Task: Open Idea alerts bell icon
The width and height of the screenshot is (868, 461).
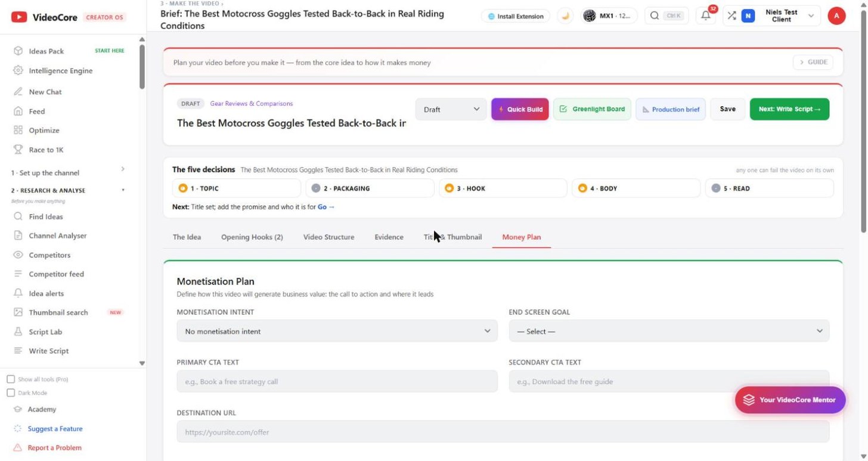Action: pos(18,293)
